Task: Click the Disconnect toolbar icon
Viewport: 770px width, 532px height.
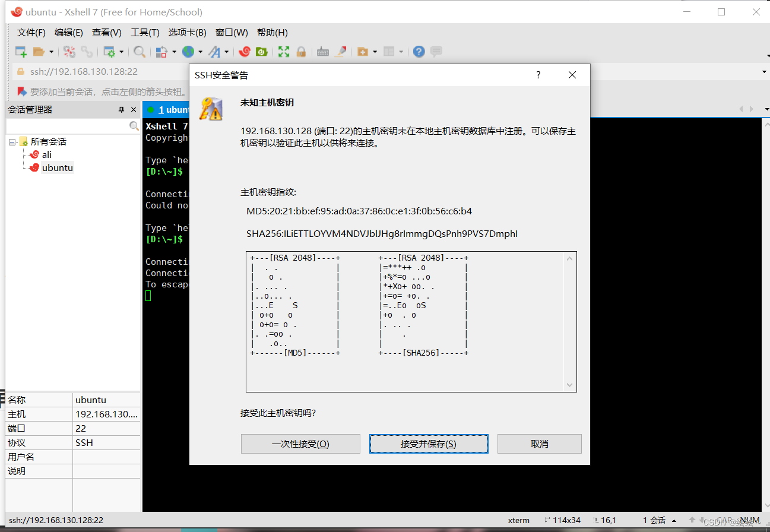Action: click(69, 52)
